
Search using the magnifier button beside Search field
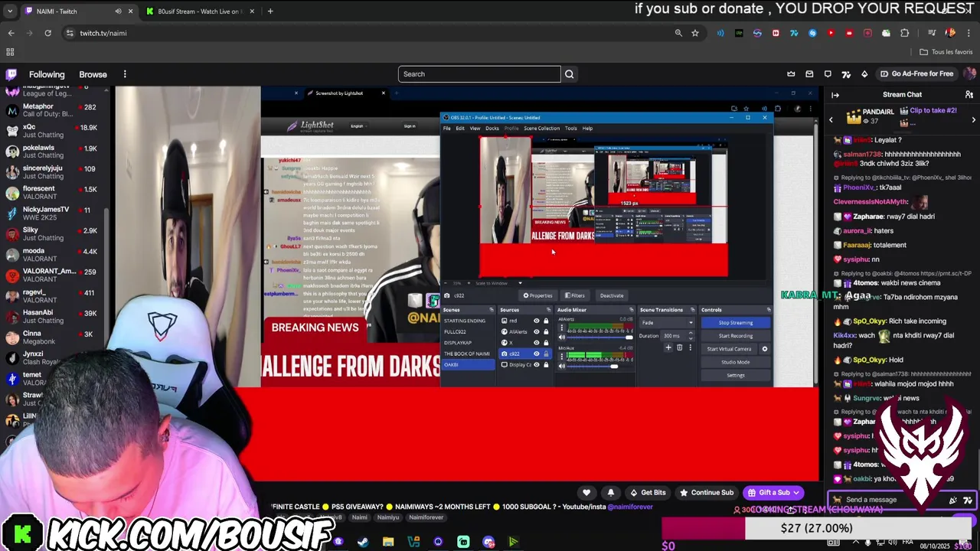tap(569, 74)
